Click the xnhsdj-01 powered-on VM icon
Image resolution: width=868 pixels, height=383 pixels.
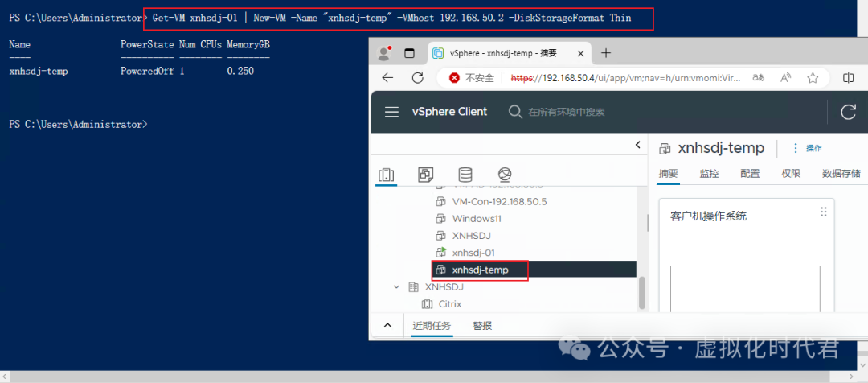(441, 253)
